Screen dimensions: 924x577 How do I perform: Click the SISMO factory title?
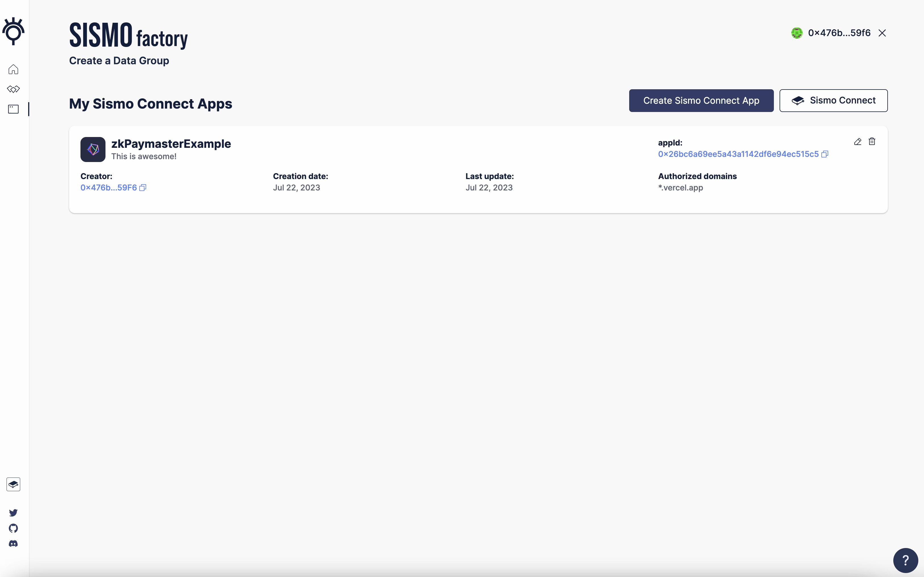[x=128, y=36]
